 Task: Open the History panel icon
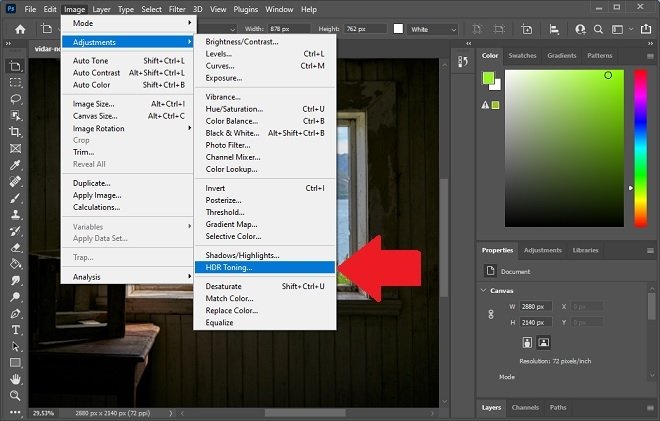click(x=463, y=61)
